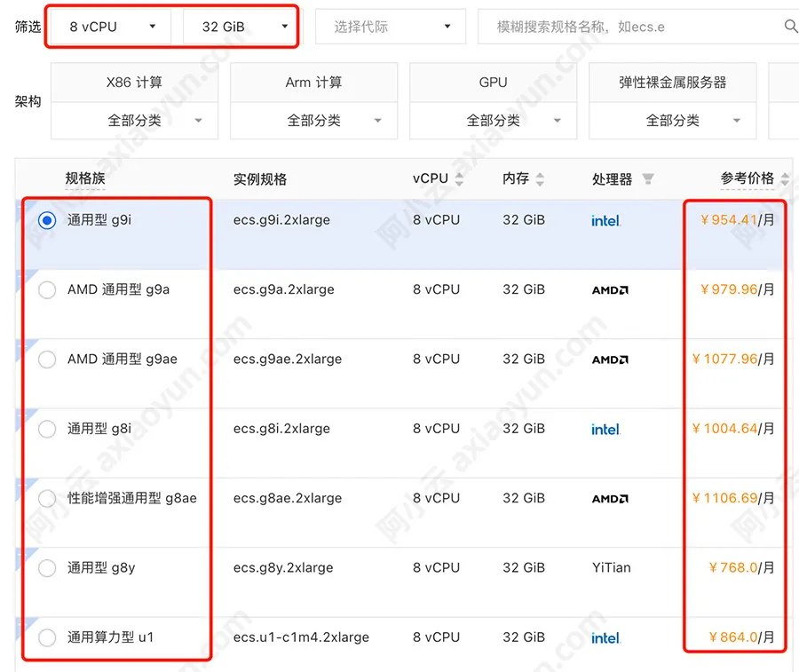This screenshot has height=672, width=799.
Task: Open the search magnifier icon
Action: 788,27
